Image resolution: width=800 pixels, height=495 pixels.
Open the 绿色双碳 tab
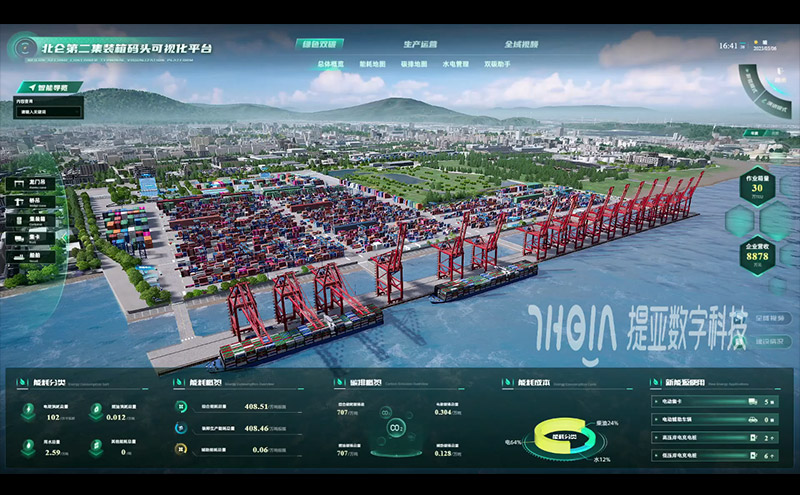[321, 44]
